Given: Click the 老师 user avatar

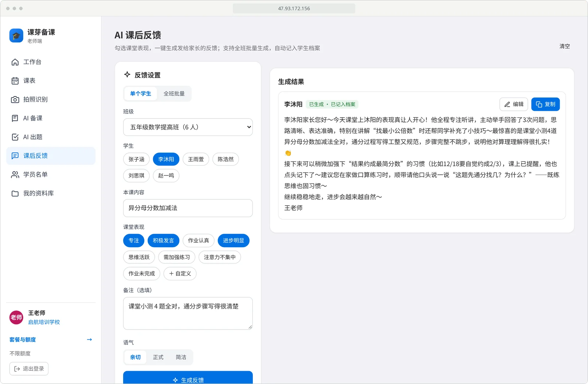Looking at the screenshot, I should click(16, 317).
